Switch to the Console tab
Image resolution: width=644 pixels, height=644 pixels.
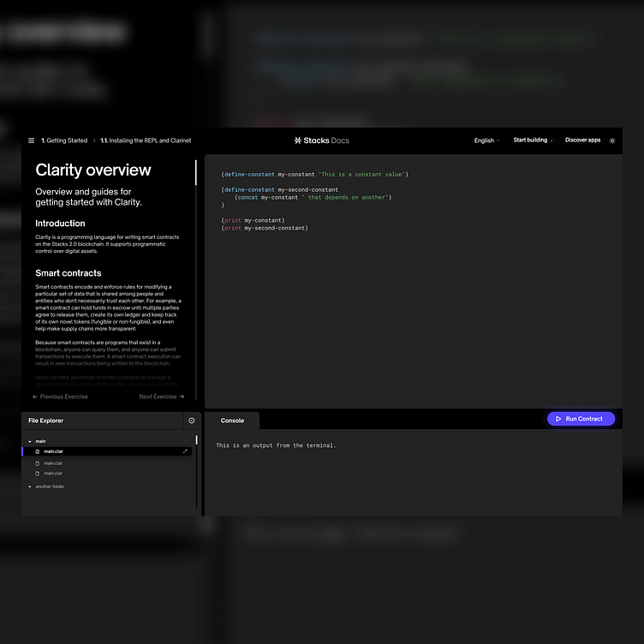pyautogui.click(x=232, y=420)
